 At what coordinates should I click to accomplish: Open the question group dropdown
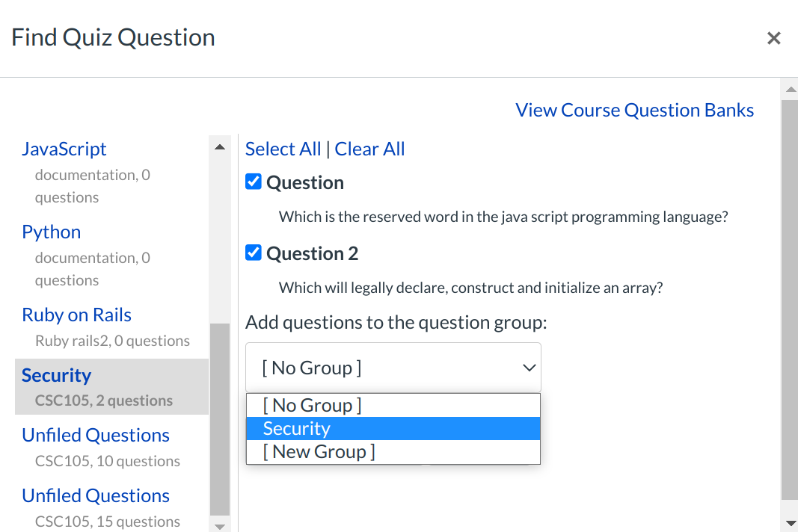[393, 368]
